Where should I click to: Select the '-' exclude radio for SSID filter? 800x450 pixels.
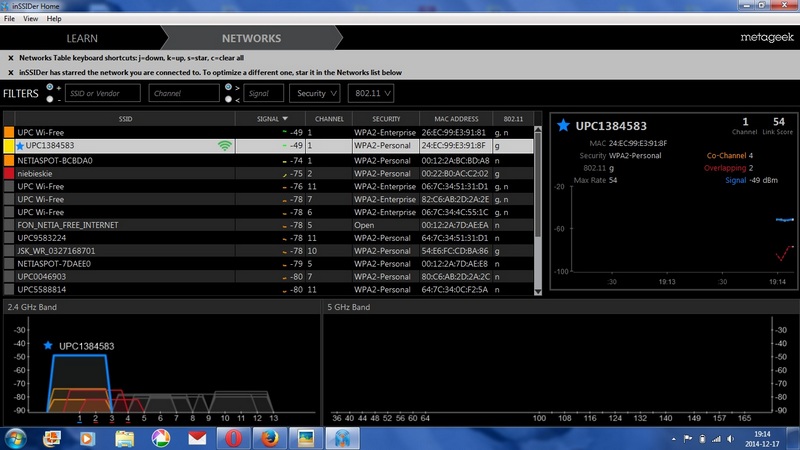click(x=48, y=99)
